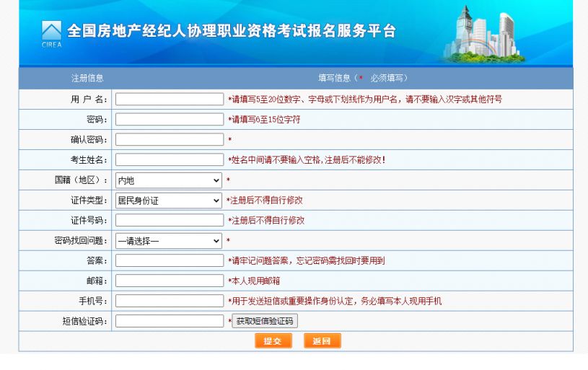The image size is (588, 370).
Task: Click the hint 本人现用邮箱
Action: 254,281
